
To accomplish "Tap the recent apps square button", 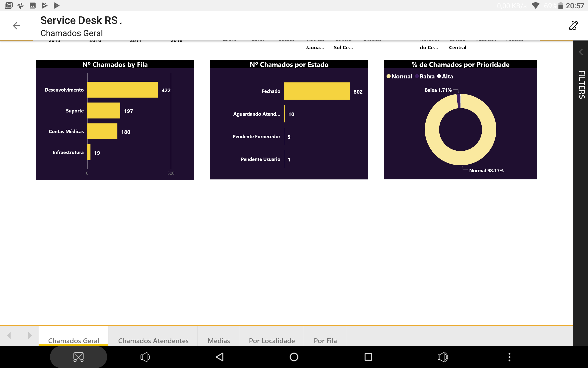I will [x=368, y=357].
